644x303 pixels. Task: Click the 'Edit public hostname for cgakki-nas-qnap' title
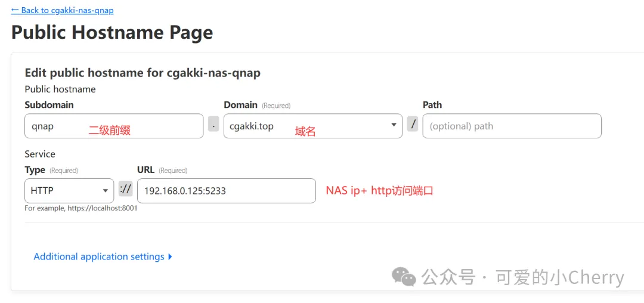(143, 73)
